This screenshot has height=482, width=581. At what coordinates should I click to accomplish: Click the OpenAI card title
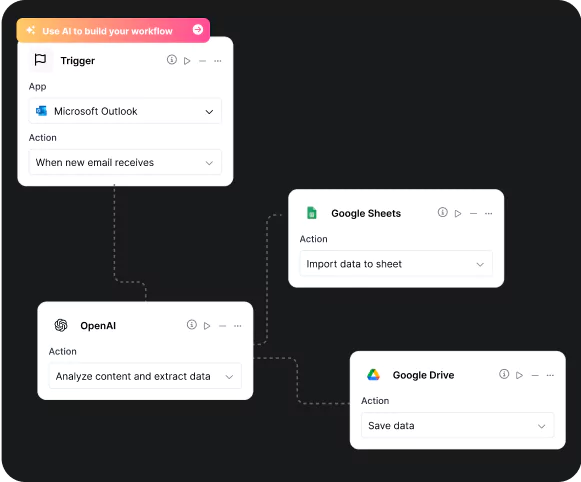coord(98,326)
